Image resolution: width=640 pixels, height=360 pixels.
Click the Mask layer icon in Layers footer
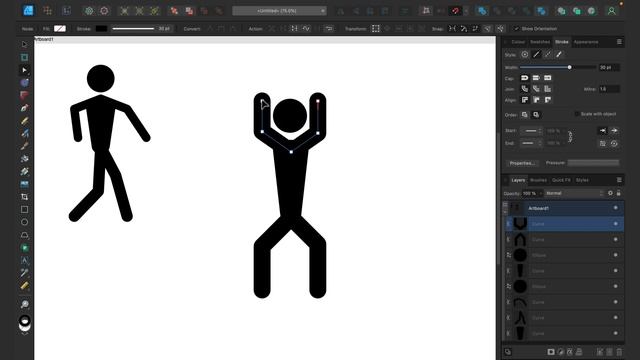tap(551, 352)
